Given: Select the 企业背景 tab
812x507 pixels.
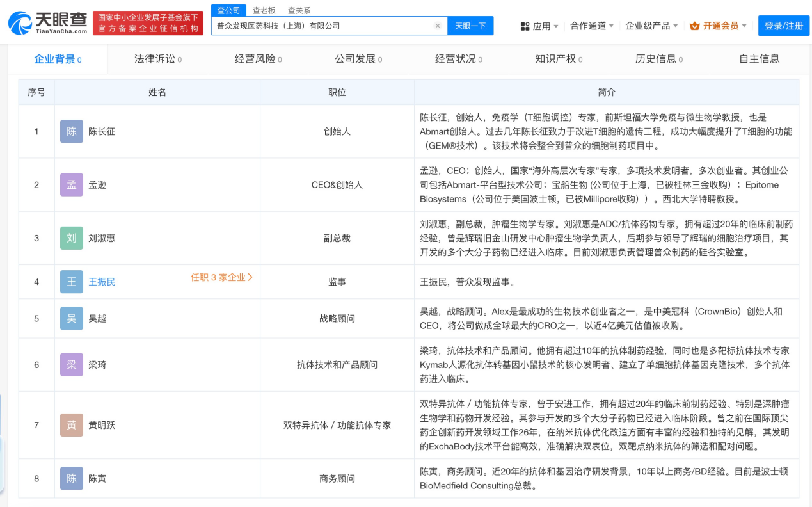Looking at the screenshot, I should [58, 59].
